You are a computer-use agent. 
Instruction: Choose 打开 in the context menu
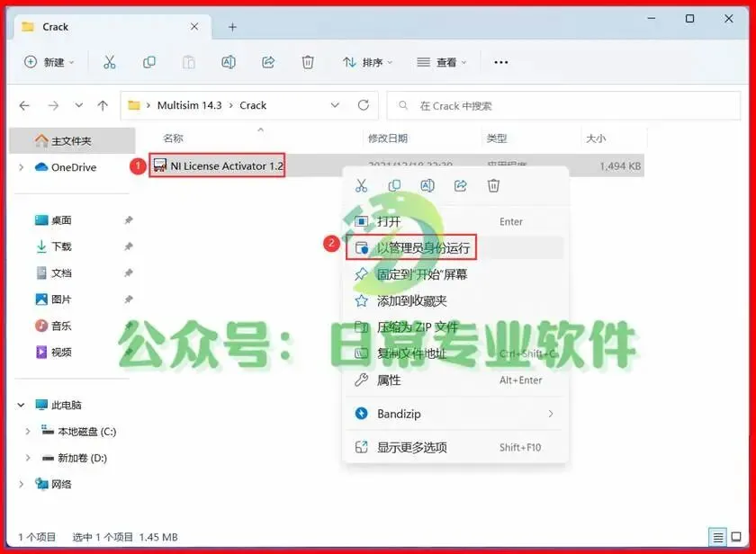(454, 221)
